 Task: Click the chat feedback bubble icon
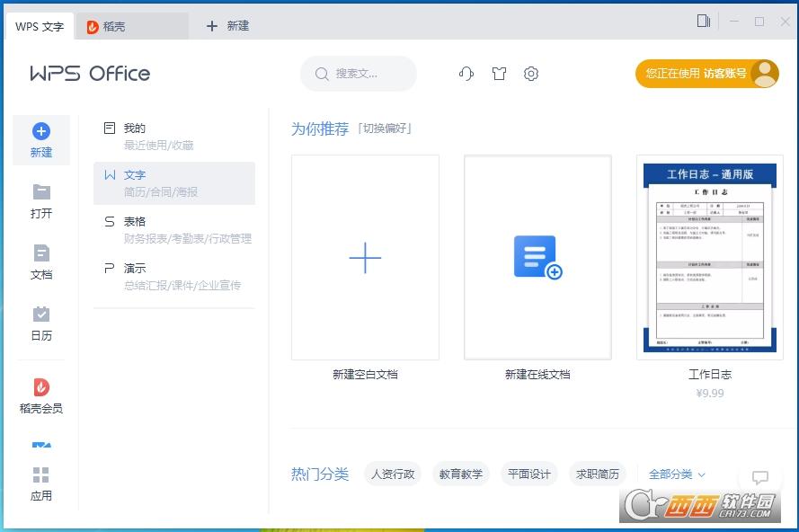tap(760, 477)
